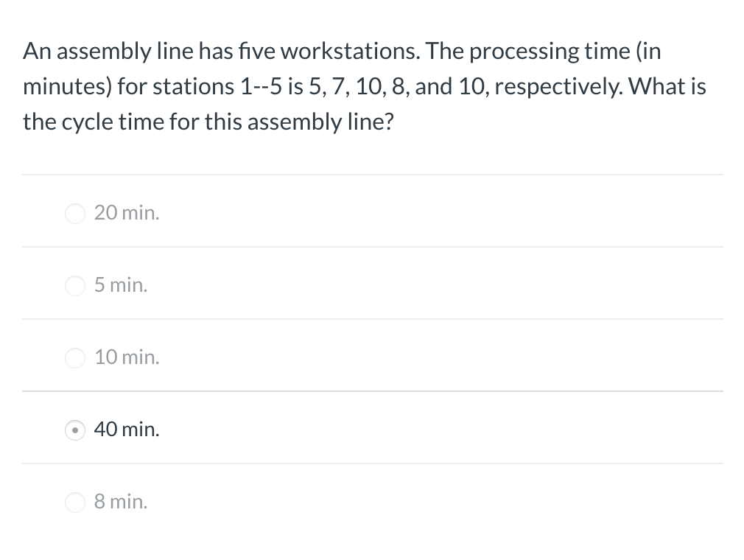Select the 5 min answer option
Screen dimensions: 744x560
pyautogui.click(x=75, y=286)
